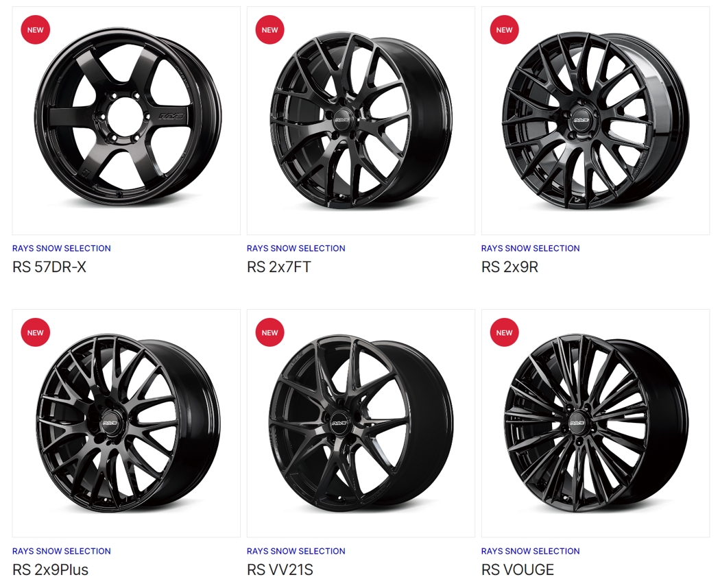The height and width of the screenshot is (588, 720).
Task: Open RAYS SNOW SELECTION link above RS 57DR-X
Action: pyautogui.click(x=62, y=248)
